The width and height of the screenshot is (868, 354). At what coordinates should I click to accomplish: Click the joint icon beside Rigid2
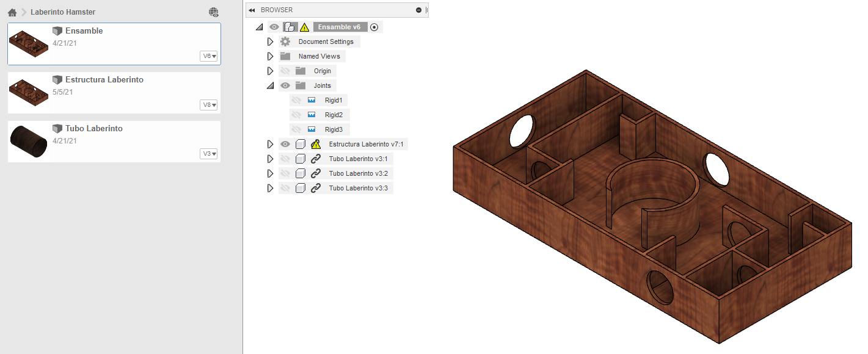pos(312,115)
